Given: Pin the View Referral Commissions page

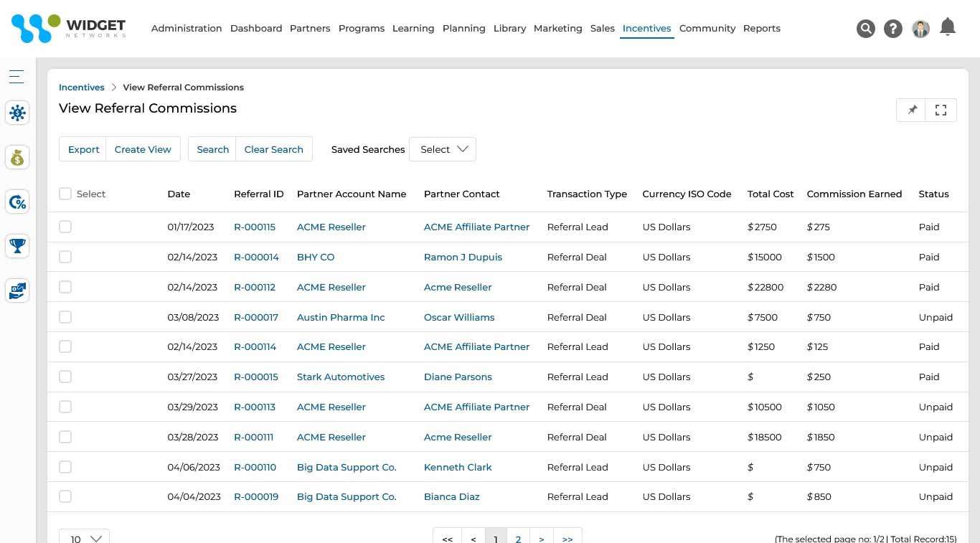Looking at the screenshot, I should point(912,110).
